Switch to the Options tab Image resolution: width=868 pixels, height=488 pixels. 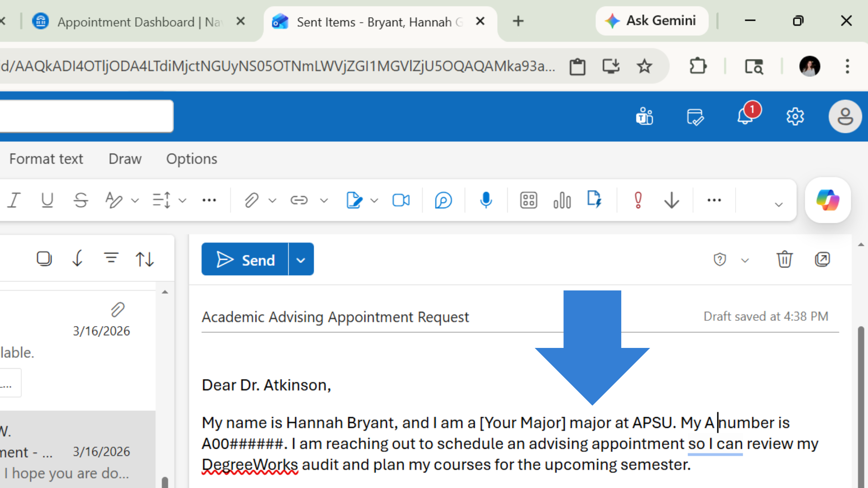pyautogui.click(x=191, y=159)
